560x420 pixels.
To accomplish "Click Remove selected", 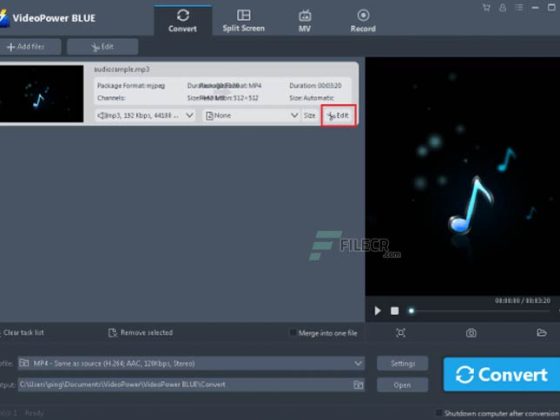I will coord(141,332).
